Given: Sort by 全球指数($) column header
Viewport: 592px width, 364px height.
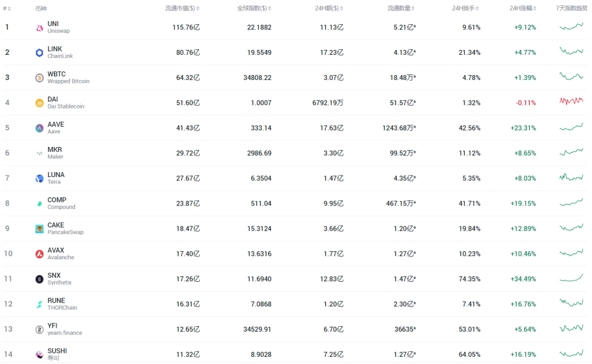Looking at the screenshot, I should (254, 8).
